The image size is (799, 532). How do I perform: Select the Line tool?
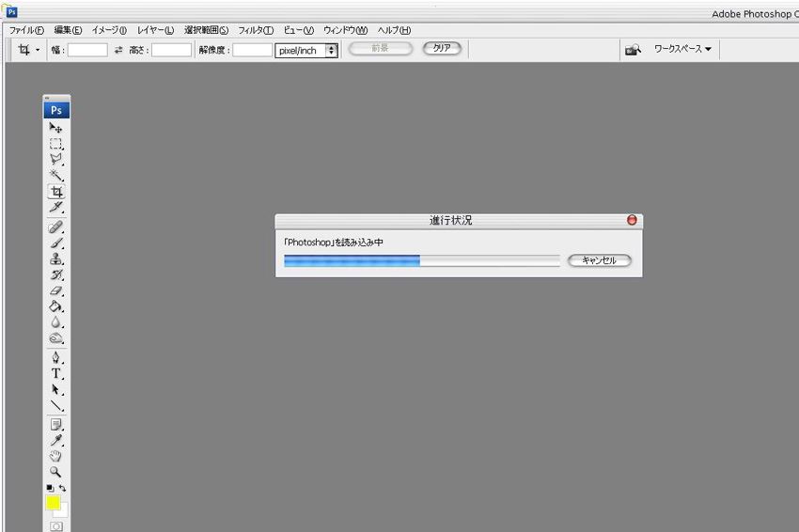pos(56,406)
